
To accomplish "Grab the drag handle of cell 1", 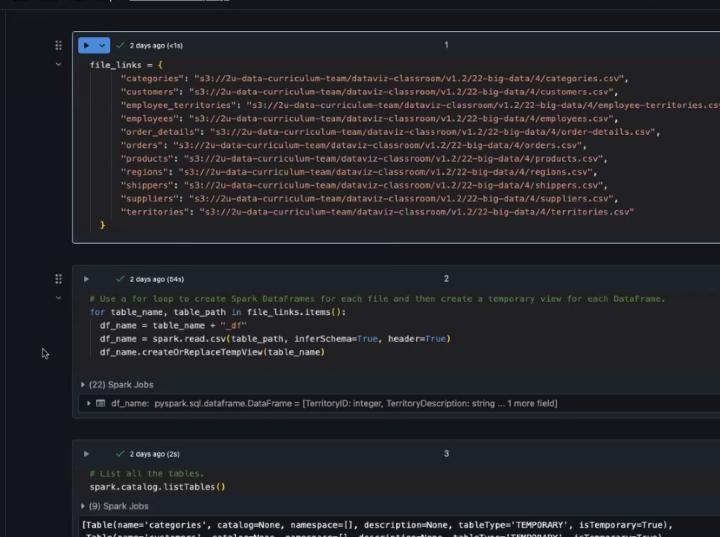I will [x=59, y=45].
